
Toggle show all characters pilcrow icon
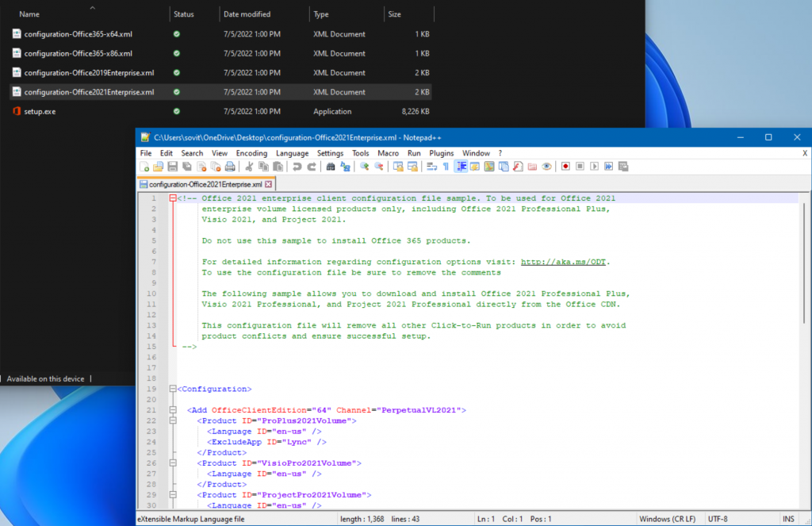[446, 167]
